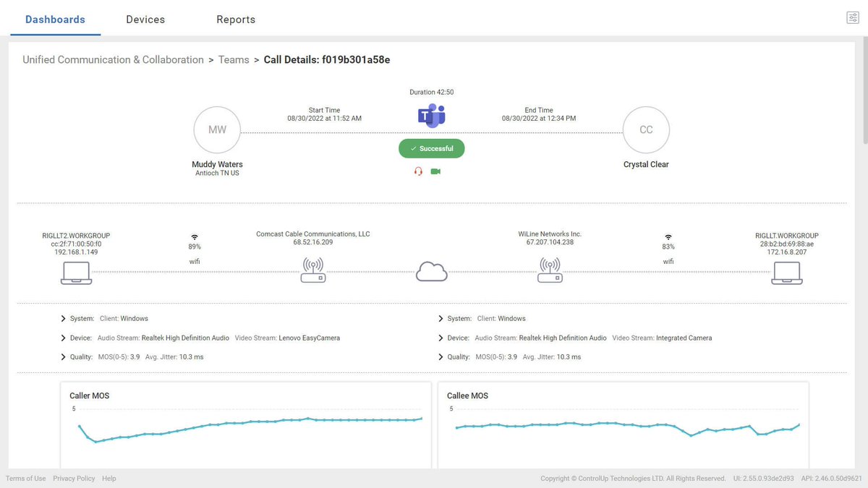Click the RIGLLT.WORKGROUP laptop icon
Viewport: 868px width, 488px height.
click(x=787, y=273)
